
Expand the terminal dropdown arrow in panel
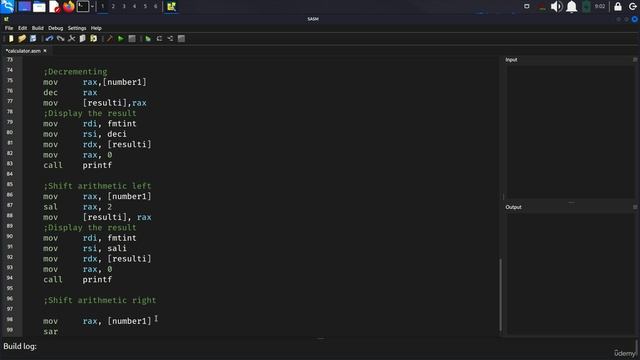pyautogui.click(x=93, y=7)
